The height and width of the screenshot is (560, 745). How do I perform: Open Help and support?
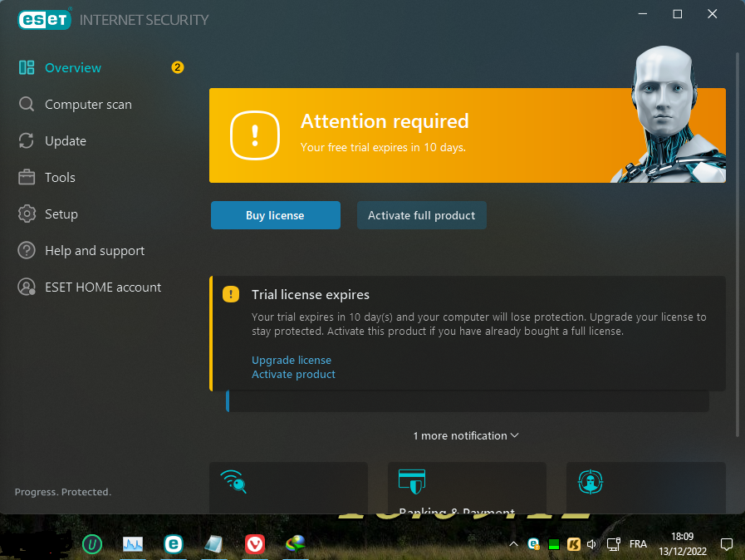click(x=95, y=251)
